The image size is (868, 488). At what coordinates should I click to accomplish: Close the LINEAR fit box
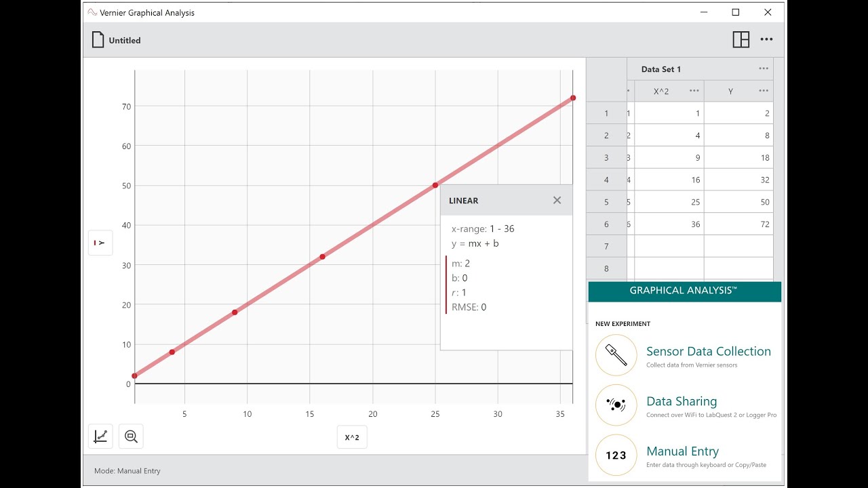[x=557, y=200]
